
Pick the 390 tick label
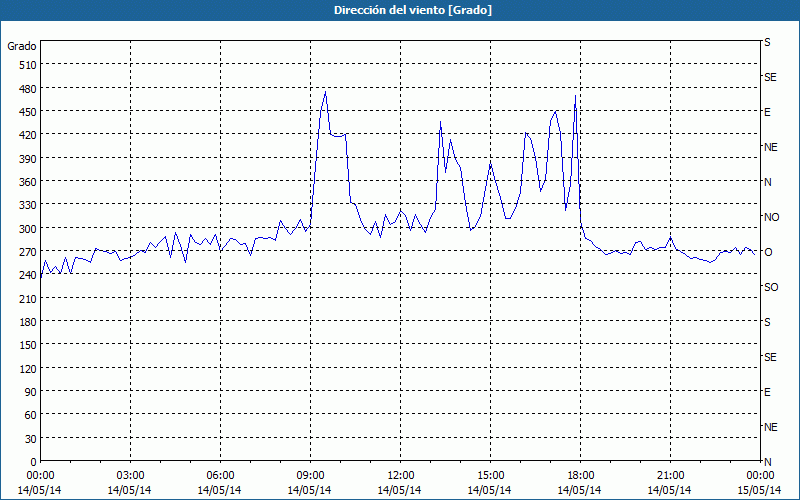click(28, 158)
